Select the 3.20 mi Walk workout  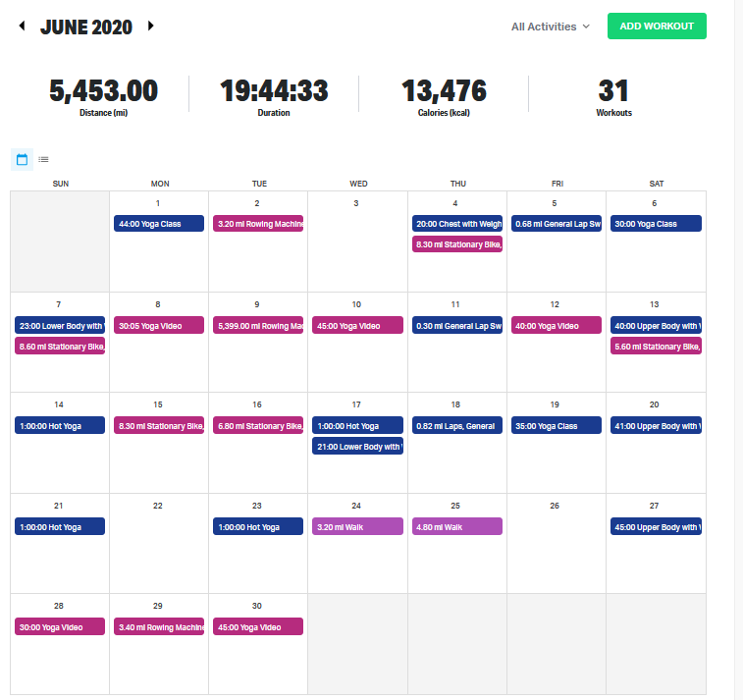pos(357,527)
